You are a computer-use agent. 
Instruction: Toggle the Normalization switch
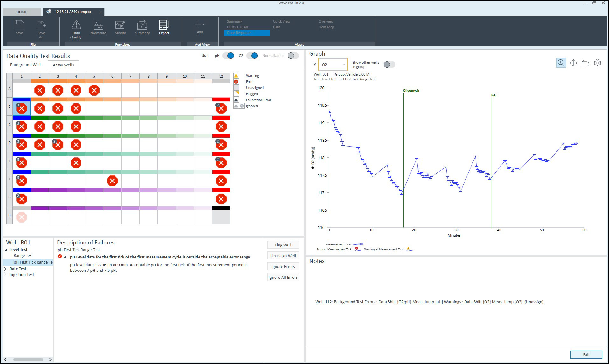(x=293, y=56)
